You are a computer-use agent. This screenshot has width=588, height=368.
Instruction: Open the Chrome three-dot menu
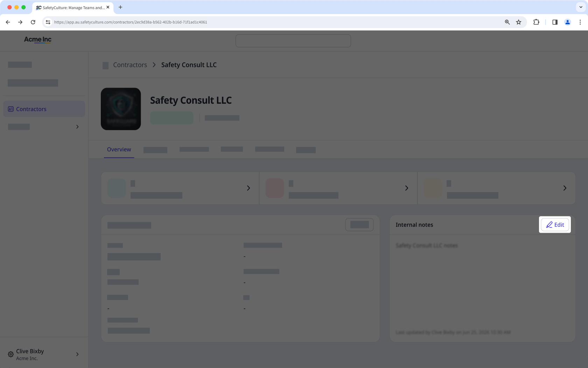[580, 22]
